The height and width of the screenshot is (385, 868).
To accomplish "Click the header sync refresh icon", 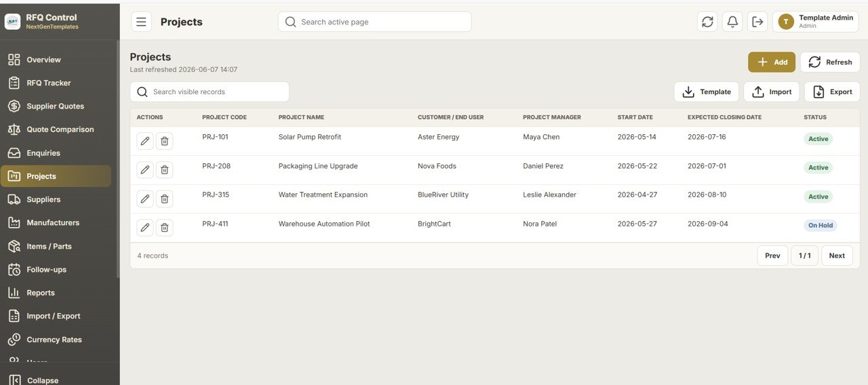I will (707, 22).
